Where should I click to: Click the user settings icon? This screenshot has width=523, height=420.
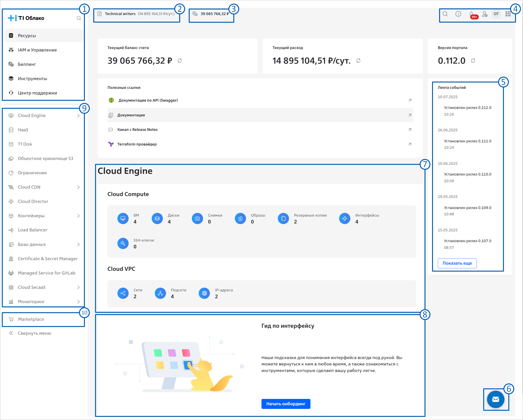tap(484, 14)
